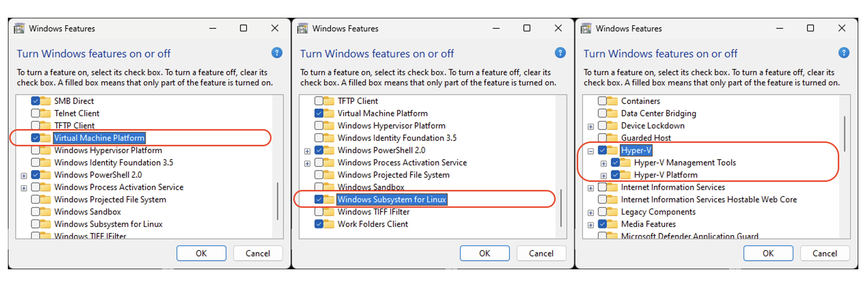Click the Hyper-V folder icon

pos(612,150)
